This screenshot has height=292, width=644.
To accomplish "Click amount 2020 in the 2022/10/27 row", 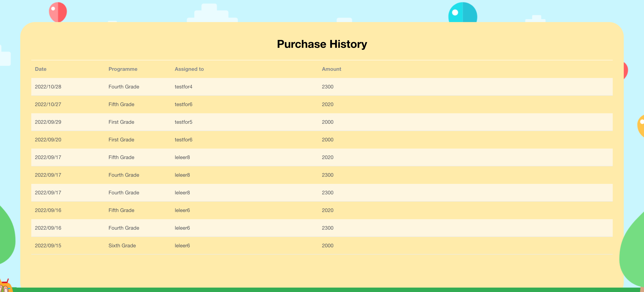I will coord(328,104).
